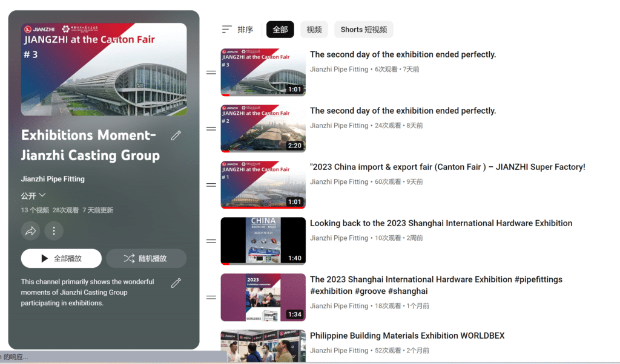The height and width of the screenshot is (364, 620).
Task: Open the playlist three-dot more options menu
Action: pyautogui.click(x=54, y=230)
